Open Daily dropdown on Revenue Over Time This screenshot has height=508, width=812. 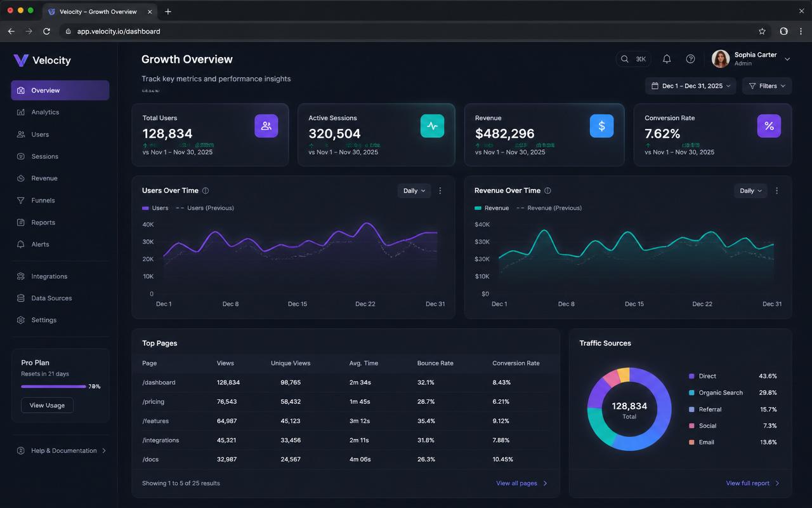[750, 190]
